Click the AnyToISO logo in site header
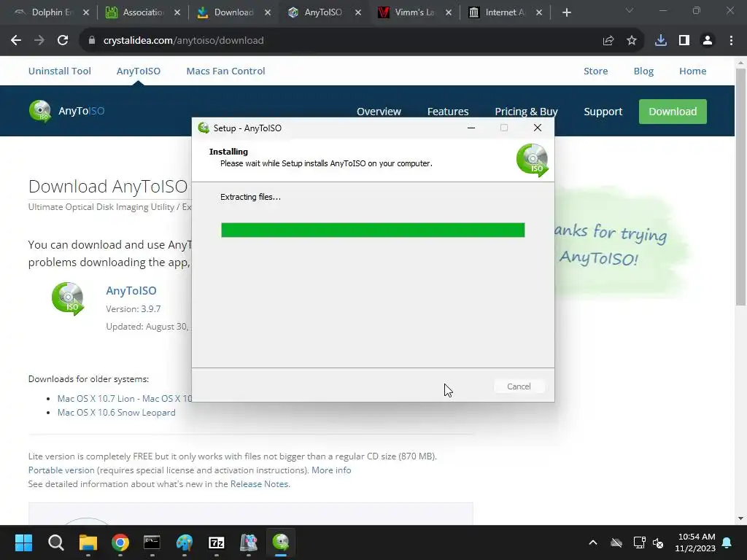 66,111
